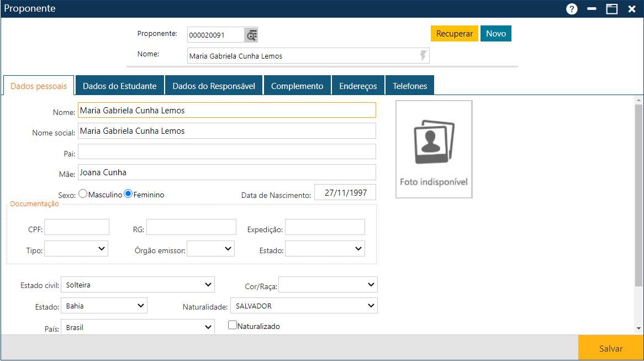Maximize the Proponente window
The image size is (644, 361).
(611, 9)
